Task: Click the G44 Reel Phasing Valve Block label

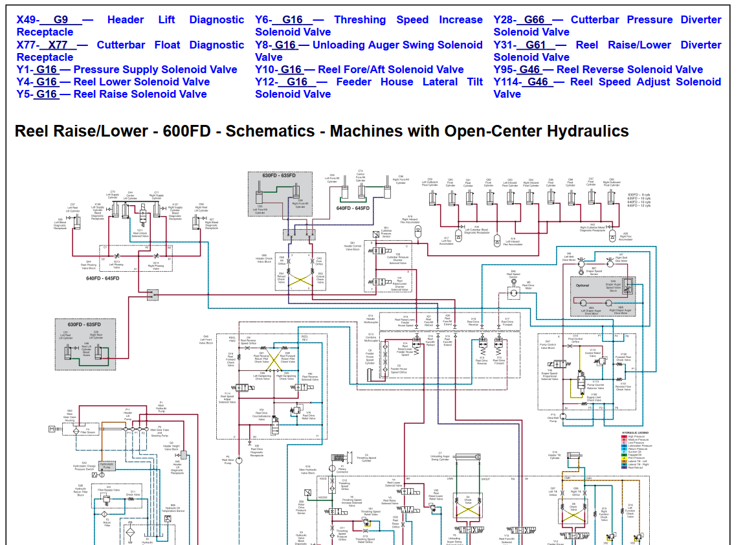Action: (x=89, y=265)
